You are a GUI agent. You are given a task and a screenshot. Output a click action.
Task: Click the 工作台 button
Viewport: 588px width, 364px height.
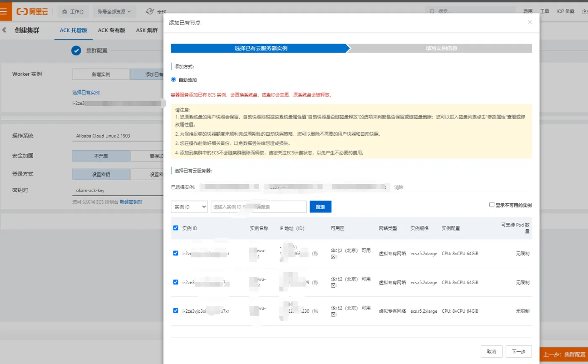coord(73,11)
